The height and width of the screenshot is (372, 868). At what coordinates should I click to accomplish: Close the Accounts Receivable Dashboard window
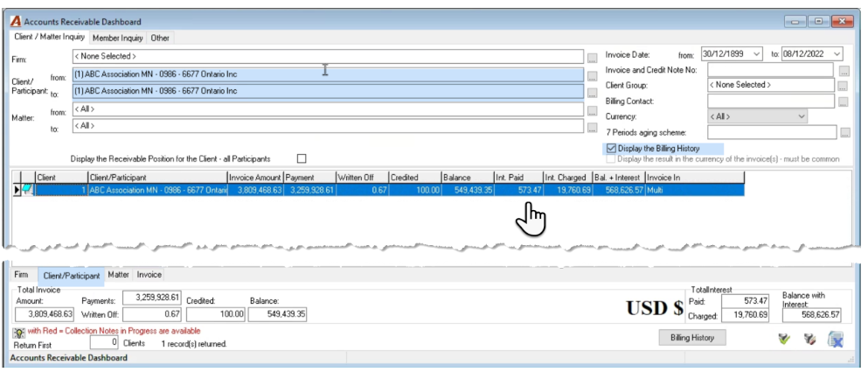(842, 22)
